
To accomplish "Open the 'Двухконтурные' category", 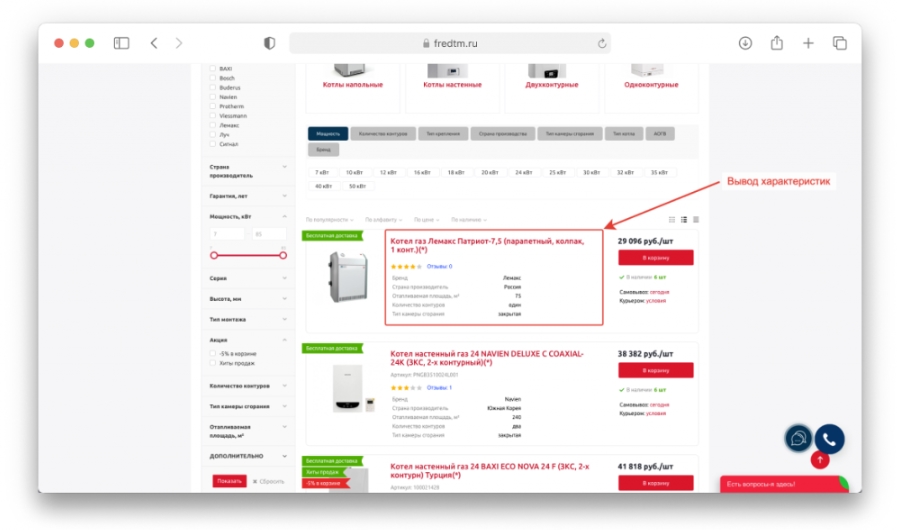I will (x=551, y=85).
